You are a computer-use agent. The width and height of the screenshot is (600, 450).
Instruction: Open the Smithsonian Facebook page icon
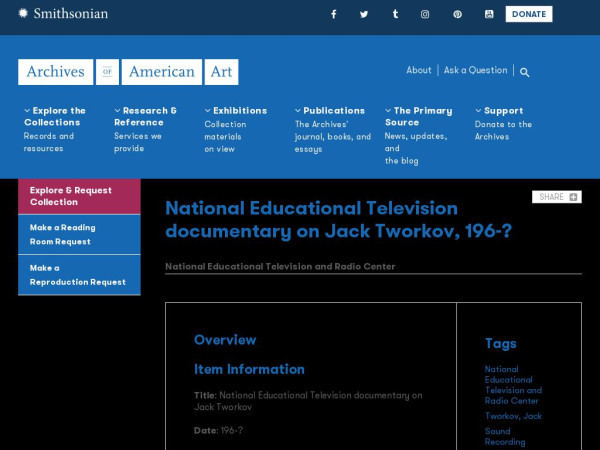334,14
